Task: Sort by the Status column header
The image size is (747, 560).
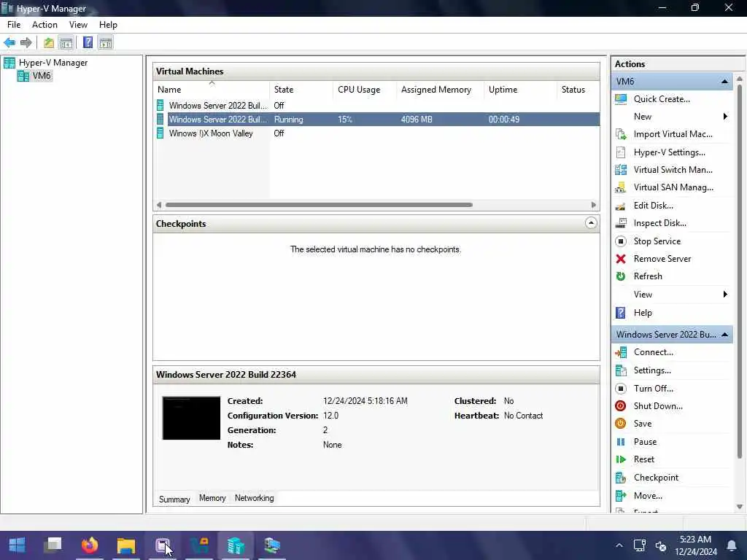Action: pos(578,90)
